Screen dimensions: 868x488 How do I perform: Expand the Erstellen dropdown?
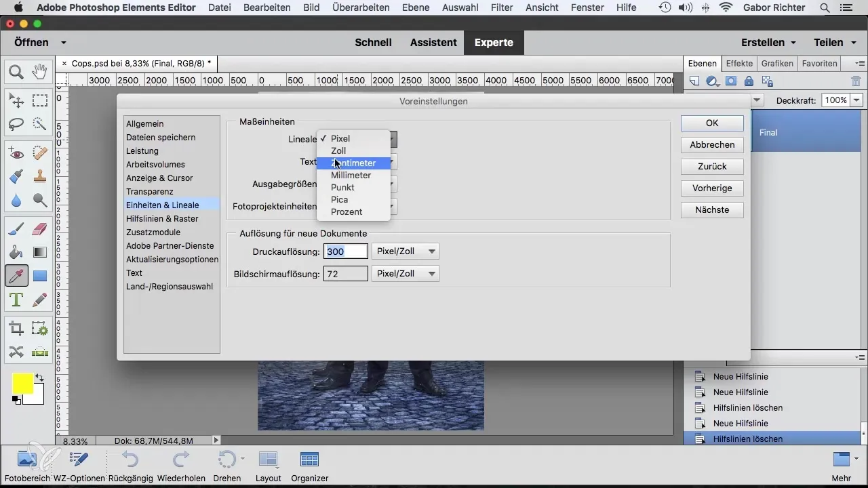[793, 42]
